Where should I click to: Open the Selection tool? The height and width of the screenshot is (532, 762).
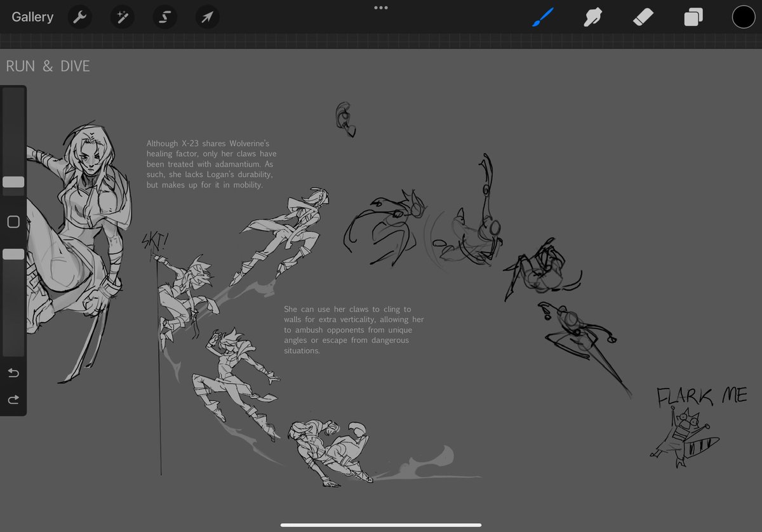[x=164, y=17]
